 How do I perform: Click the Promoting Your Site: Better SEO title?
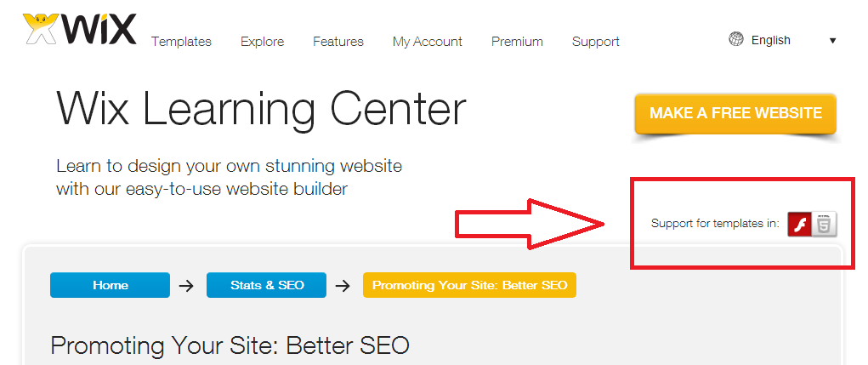point(230,345)
